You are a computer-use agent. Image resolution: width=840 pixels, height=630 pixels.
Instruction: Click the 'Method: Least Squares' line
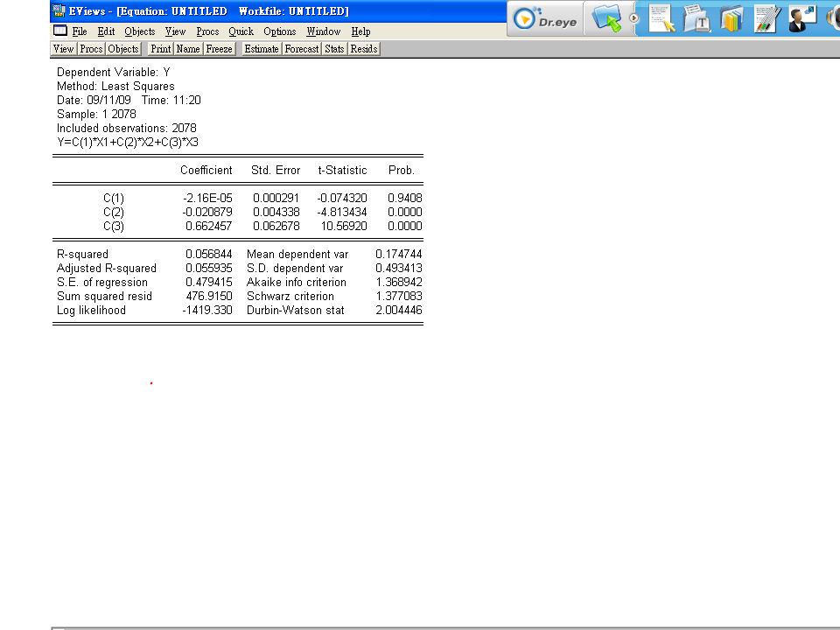tap(115, 87)
